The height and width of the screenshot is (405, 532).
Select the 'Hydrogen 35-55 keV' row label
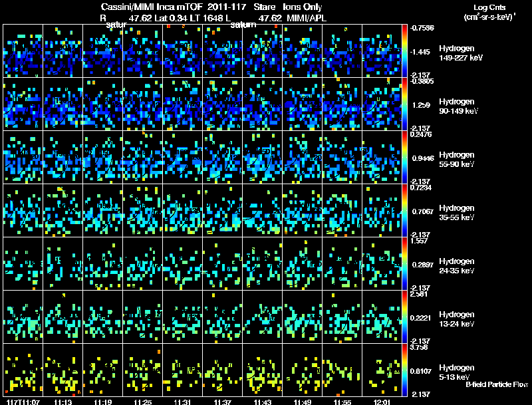pyautogui.click(x=457, y=213)
